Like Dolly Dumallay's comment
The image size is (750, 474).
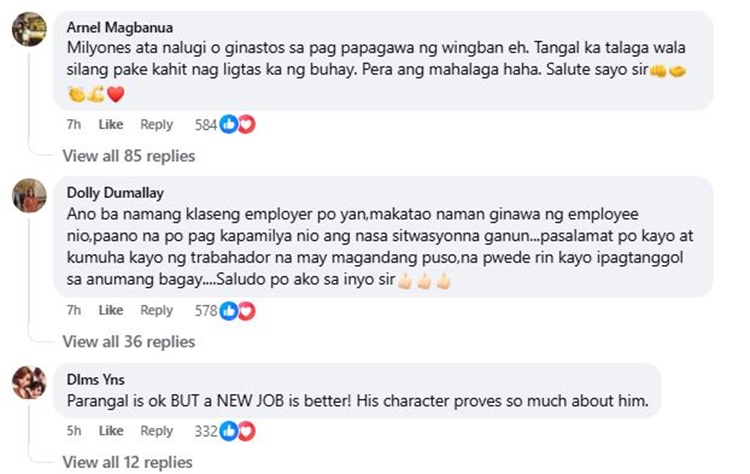(111, 310)
